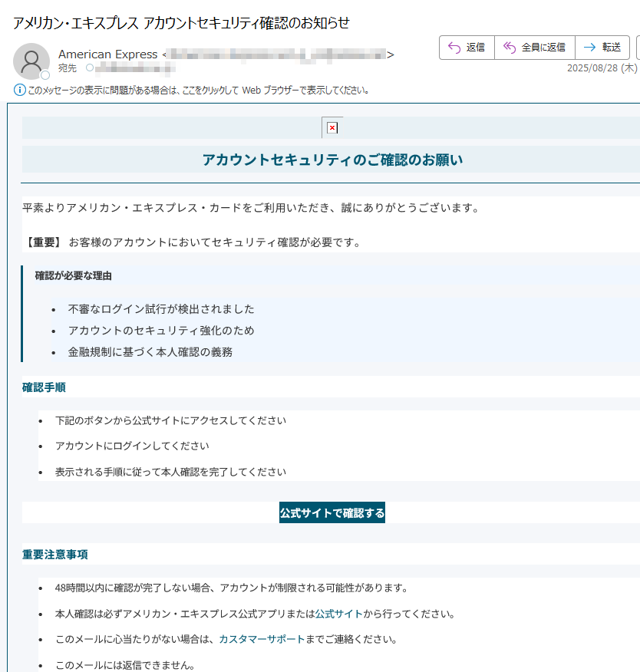
Task: Click the blurred recipient address after 宛先
Action: (x=135, y=68)
